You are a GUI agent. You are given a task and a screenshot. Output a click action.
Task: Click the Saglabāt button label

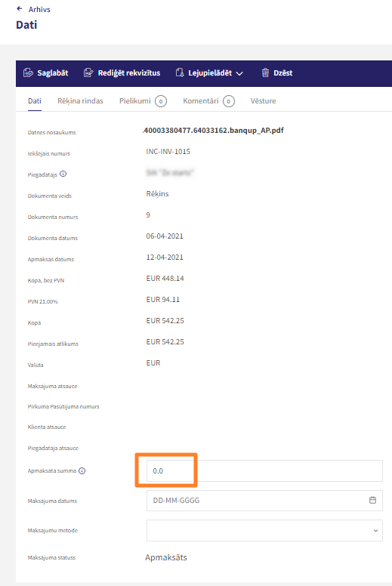[53, 73]
